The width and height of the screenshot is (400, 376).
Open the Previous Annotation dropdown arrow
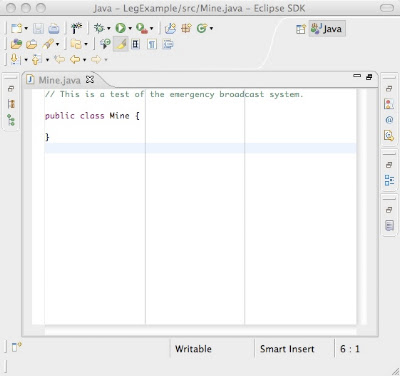point(47,60)
